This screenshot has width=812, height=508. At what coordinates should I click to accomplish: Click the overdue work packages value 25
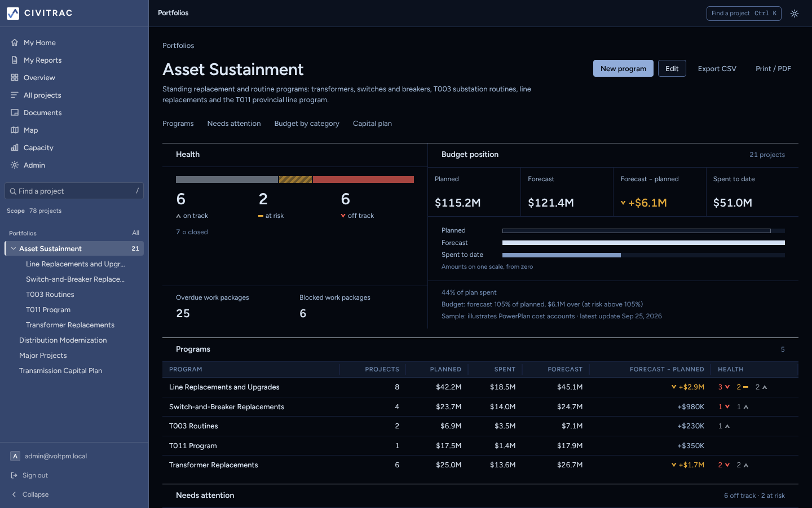(x=183, y=313)
